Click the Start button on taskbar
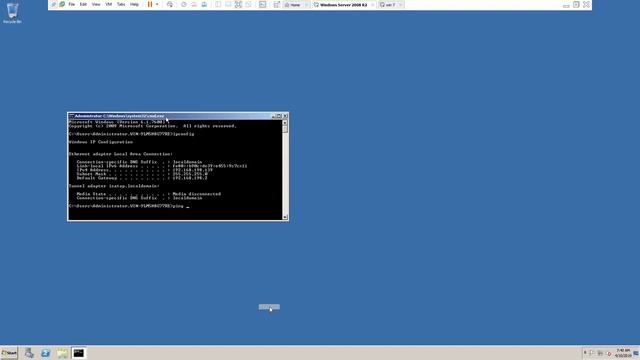 [x=9, y=353]
